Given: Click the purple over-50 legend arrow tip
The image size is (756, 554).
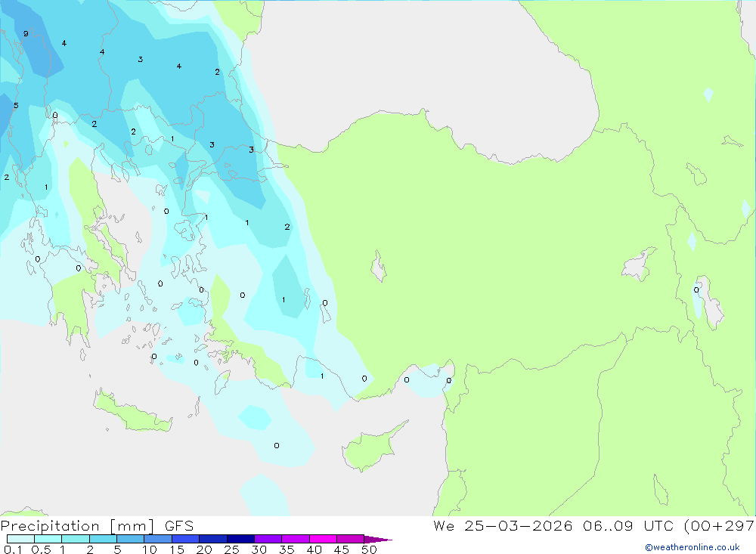Looking at the screenshot, I should click(379, 539).
